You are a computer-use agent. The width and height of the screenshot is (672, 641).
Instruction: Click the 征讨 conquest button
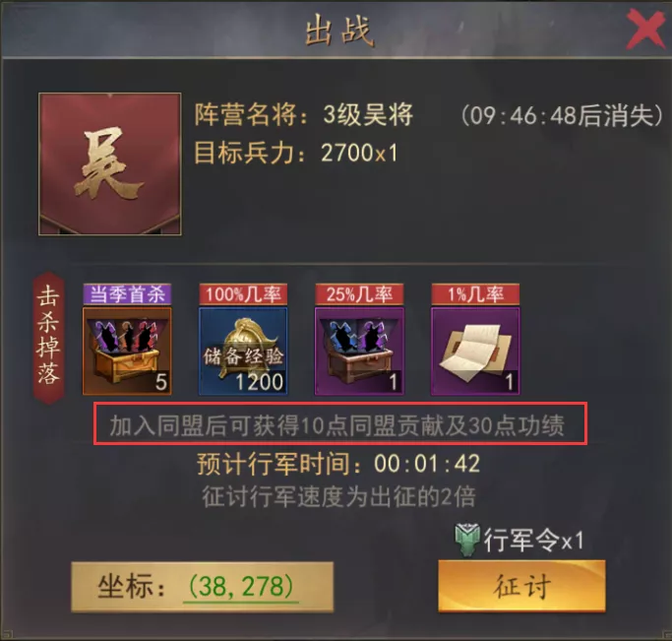521,586
